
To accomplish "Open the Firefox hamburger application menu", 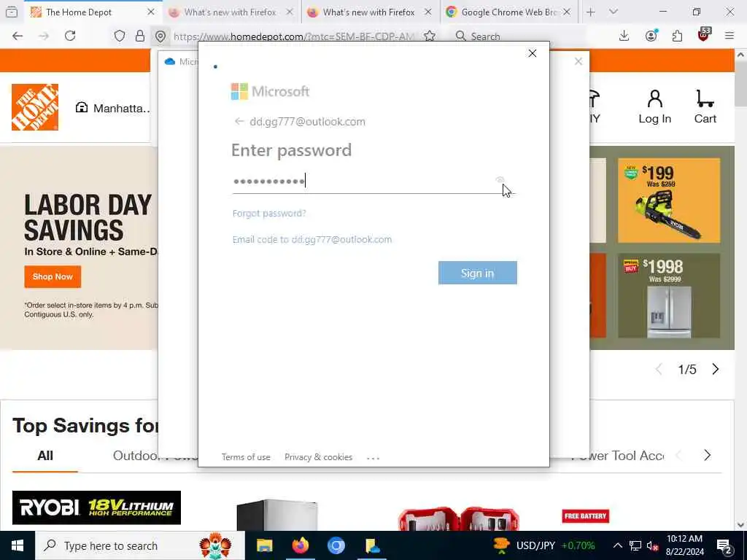I will [x=729, y=36].
